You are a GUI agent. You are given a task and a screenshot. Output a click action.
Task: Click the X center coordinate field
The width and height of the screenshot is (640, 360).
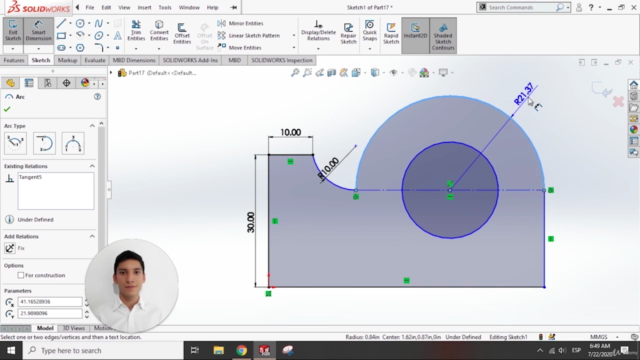tap(50, 302)
